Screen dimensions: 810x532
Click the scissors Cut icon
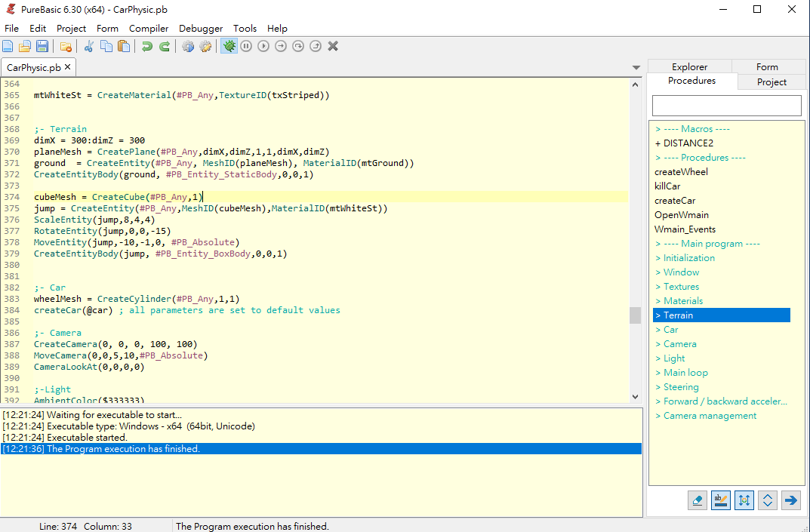[88, 47]
